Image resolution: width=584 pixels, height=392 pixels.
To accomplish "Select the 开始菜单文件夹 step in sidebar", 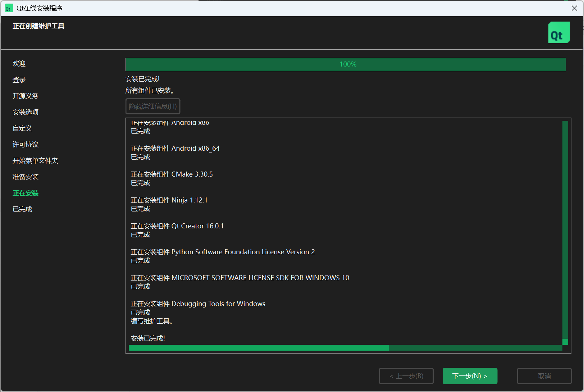I will (35, 161).
